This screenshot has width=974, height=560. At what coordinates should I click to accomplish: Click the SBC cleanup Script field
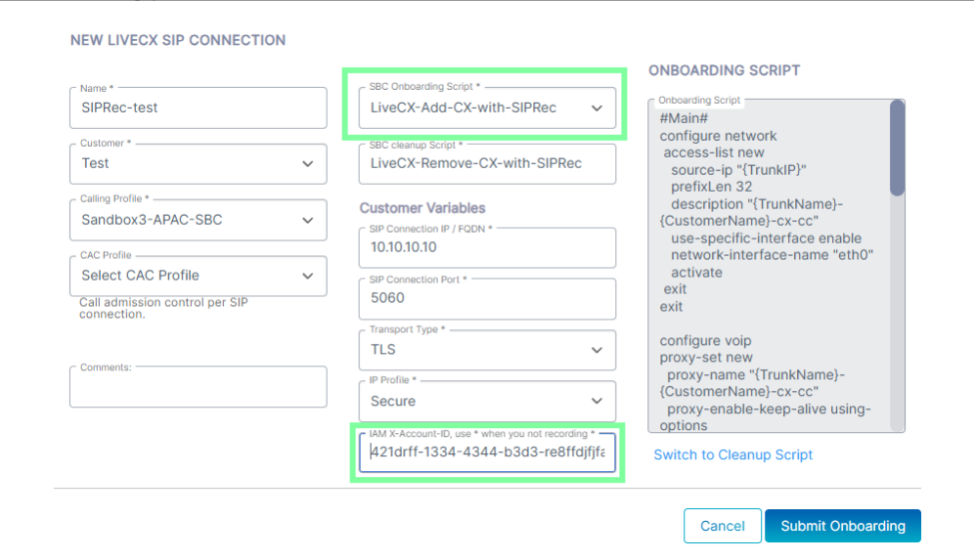click(486, 163)
